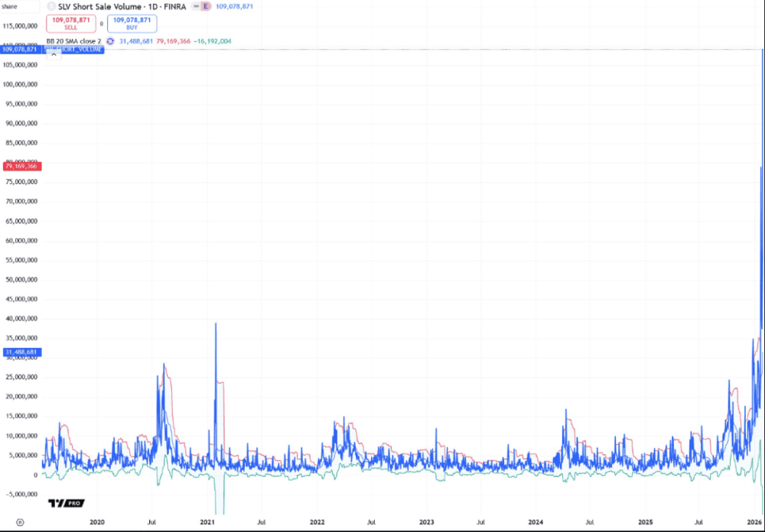
Task: Open the 1D interval selector in the legend
Action: coord(151,7)
